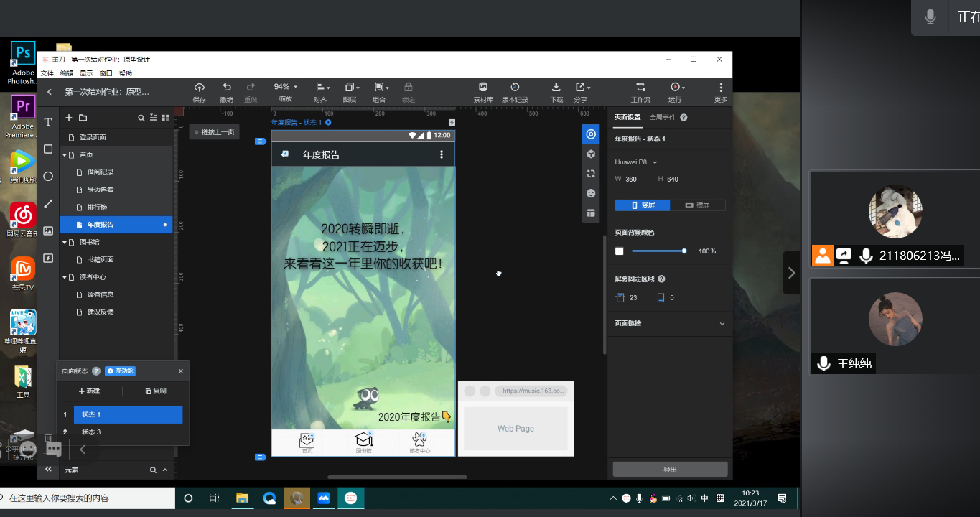Select 竖屏 portrait orientation
The width and height of the screenshot is (980, 517).
pyautogui.click(x=643, y=205)
